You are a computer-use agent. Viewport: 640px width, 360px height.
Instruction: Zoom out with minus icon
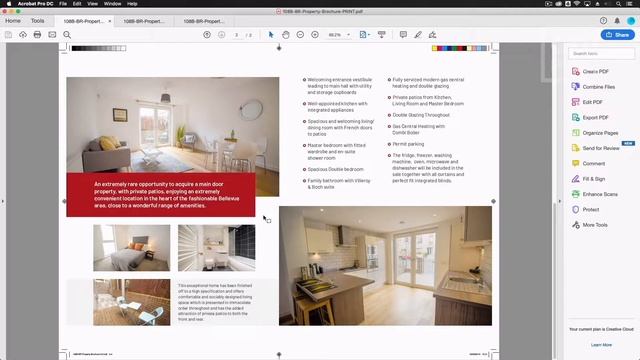(300, 35)
